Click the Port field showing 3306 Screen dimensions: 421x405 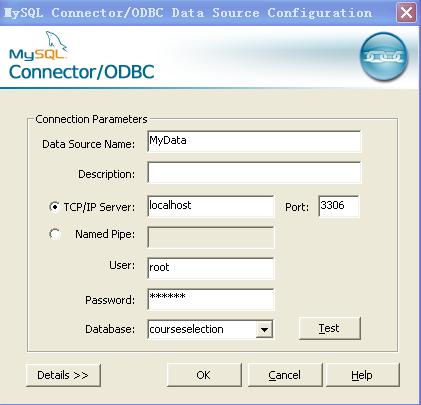[339, 206]
